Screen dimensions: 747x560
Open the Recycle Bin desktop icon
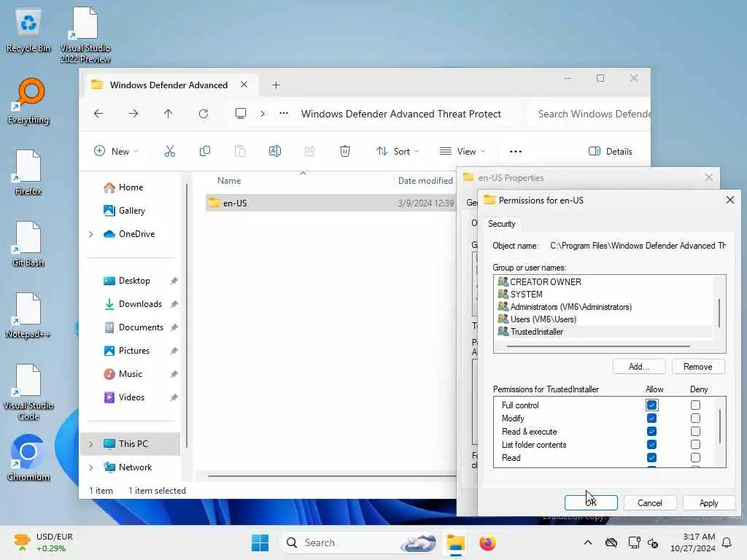tap(28, 31)
